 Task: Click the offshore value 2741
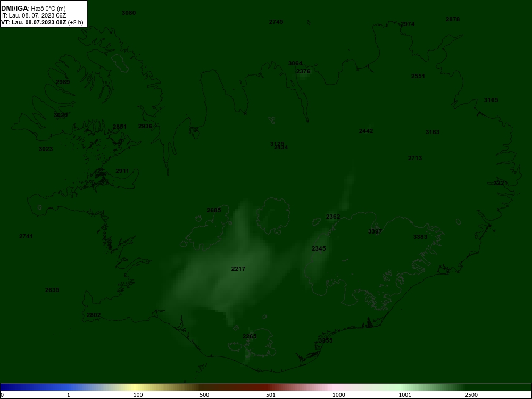pos(26,236)
